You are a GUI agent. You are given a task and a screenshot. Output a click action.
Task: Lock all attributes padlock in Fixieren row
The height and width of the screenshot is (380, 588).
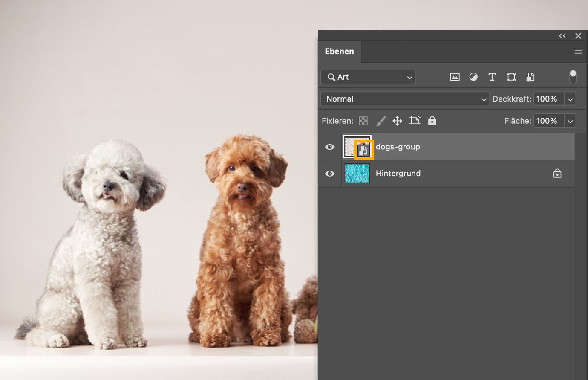pos(432,121)
